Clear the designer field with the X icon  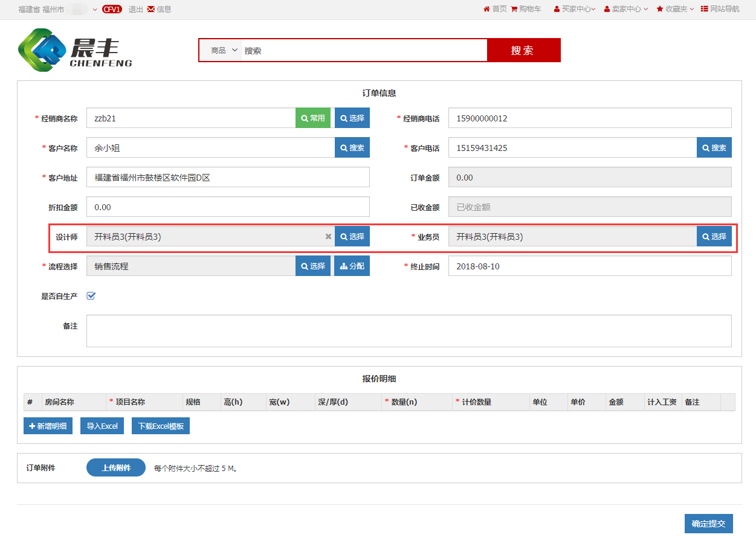pos(328,237)
